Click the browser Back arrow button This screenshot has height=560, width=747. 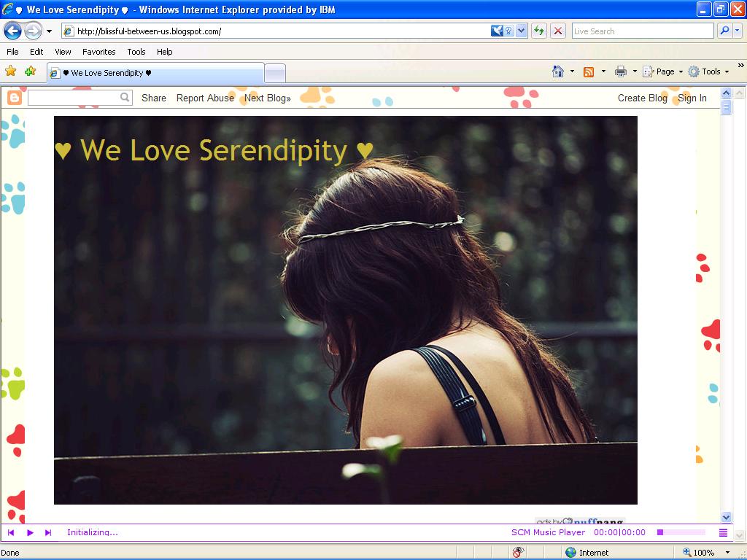(x=13, y=31)
